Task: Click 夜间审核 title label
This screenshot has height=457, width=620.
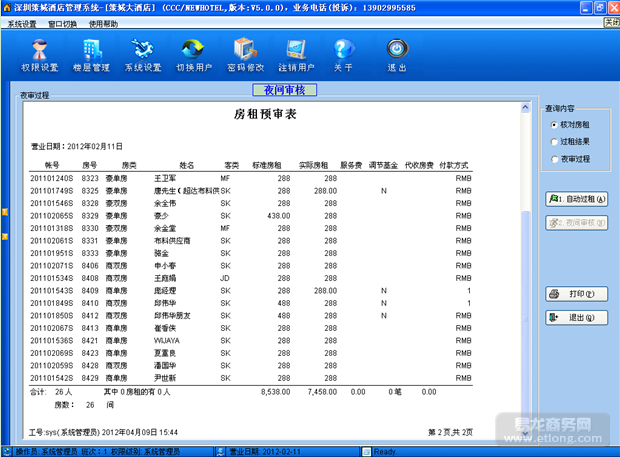Action: coord(285,90)
